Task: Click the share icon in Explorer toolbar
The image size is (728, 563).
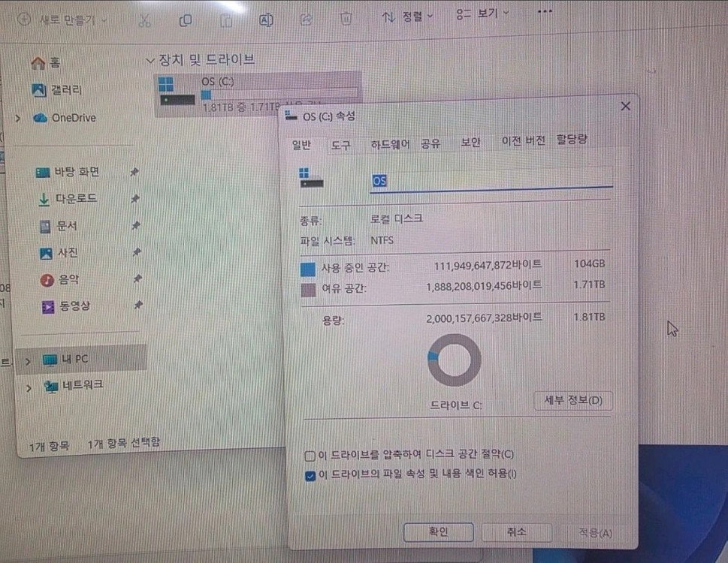Action: 306,20
